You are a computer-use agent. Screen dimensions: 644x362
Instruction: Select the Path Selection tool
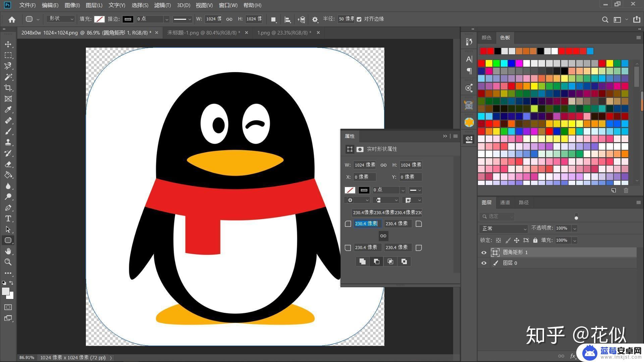pyautogui.click(x=8, y=229)
